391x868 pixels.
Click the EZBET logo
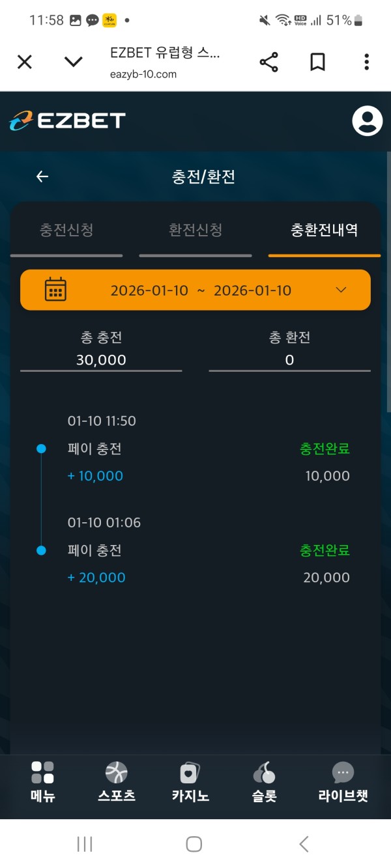coord(67,120)
